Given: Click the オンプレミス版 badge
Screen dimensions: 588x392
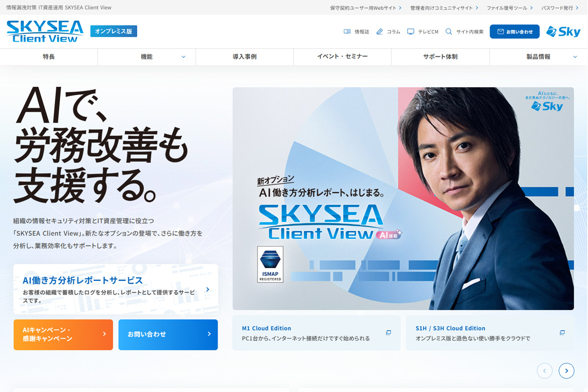Looking at the screenshot, I should pos(114,31).
